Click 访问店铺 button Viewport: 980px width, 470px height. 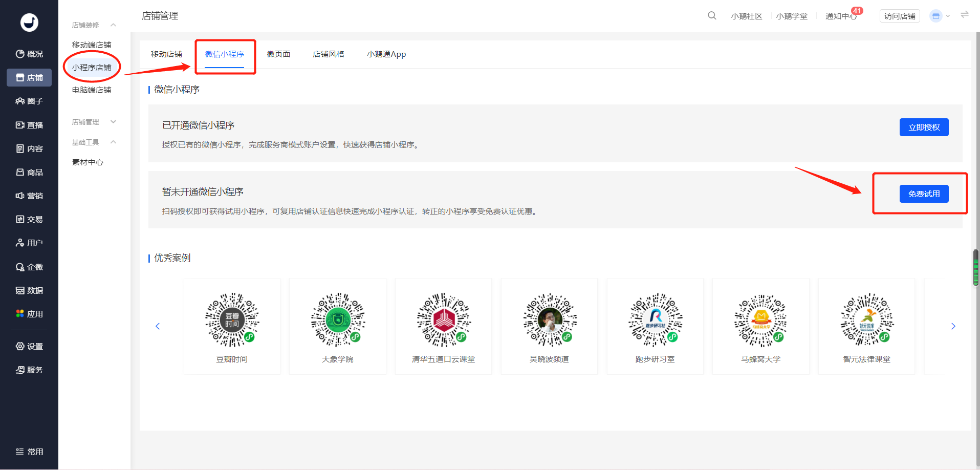pyautogui.click(x=900, y=16)
